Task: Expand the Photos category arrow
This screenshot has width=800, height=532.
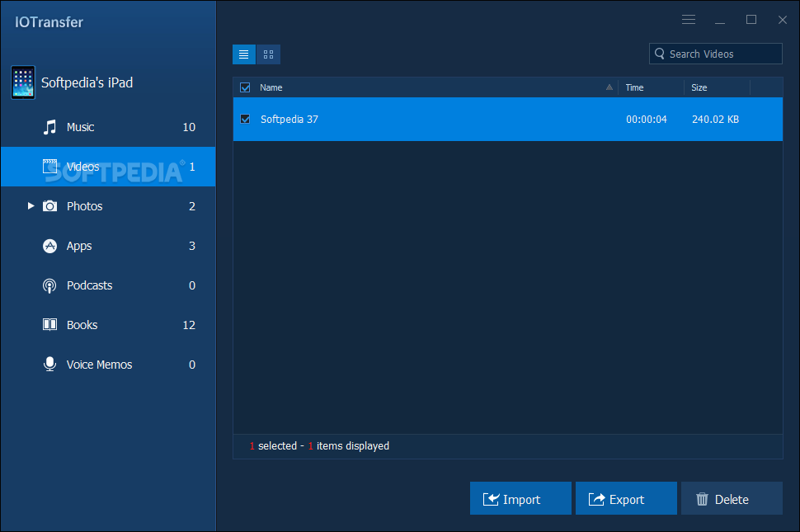Action: point(31,205)
